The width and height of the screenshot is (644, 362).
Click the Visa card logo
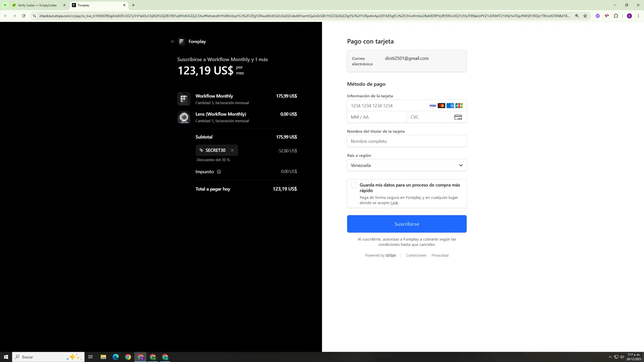click(x=432, y=106)
